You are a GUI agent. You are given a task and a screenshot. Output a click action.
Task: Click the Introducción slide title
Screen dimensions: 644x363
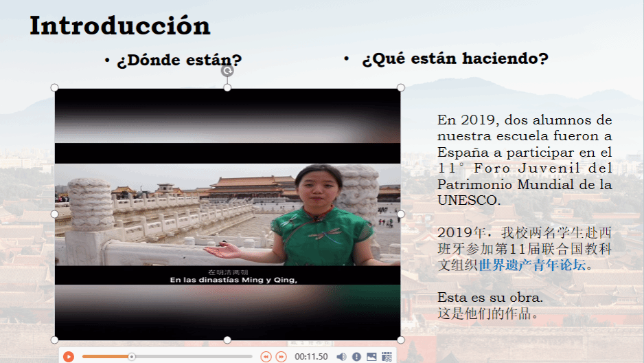(120, 26)
